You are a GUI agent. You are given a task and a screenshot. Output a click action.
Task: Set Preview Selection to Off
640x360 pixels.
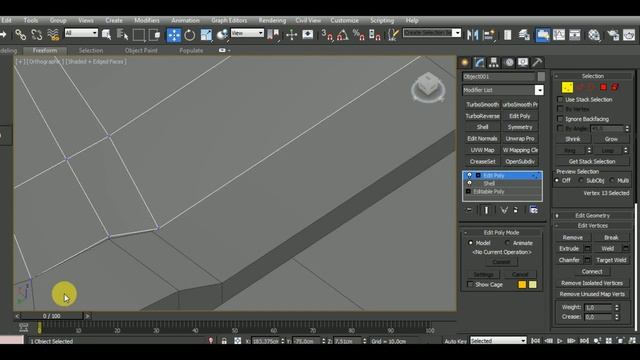point(557,180)
